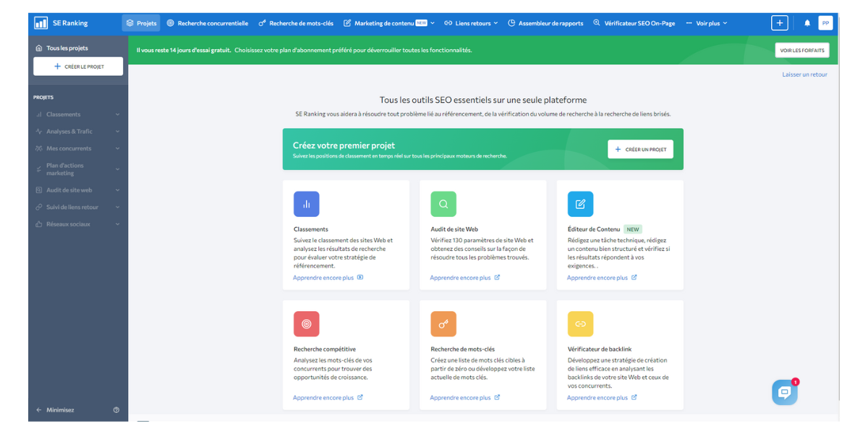Expand Réseaux sociaux sidebar section

click(78, 224)
